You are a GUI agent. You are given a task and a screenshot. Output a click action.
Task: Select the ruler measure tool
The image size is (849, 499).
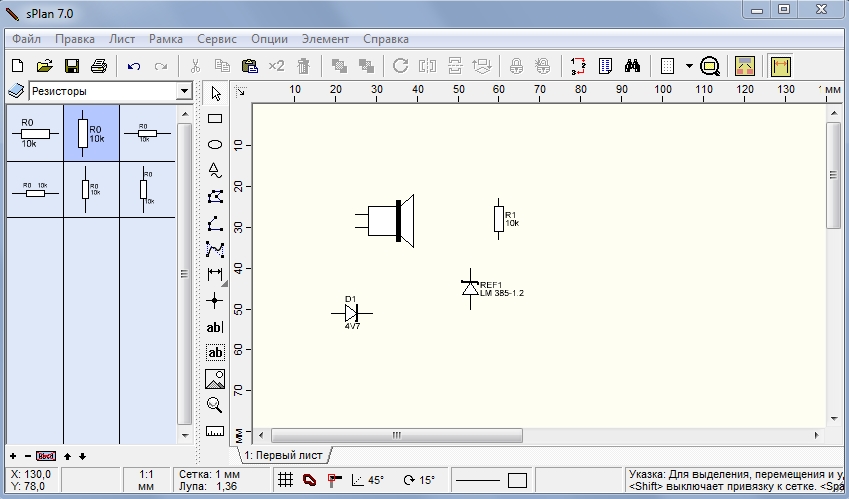215,431
